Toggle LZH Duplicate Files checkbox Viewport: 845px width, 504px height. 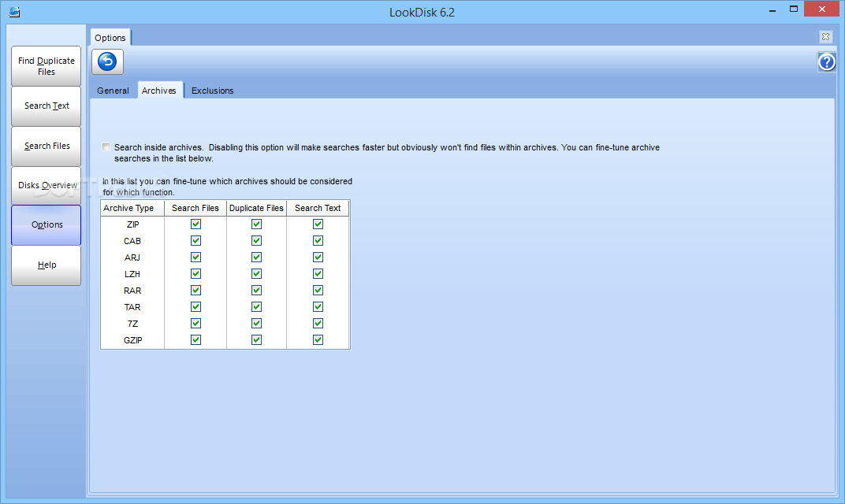click(256, 273)
